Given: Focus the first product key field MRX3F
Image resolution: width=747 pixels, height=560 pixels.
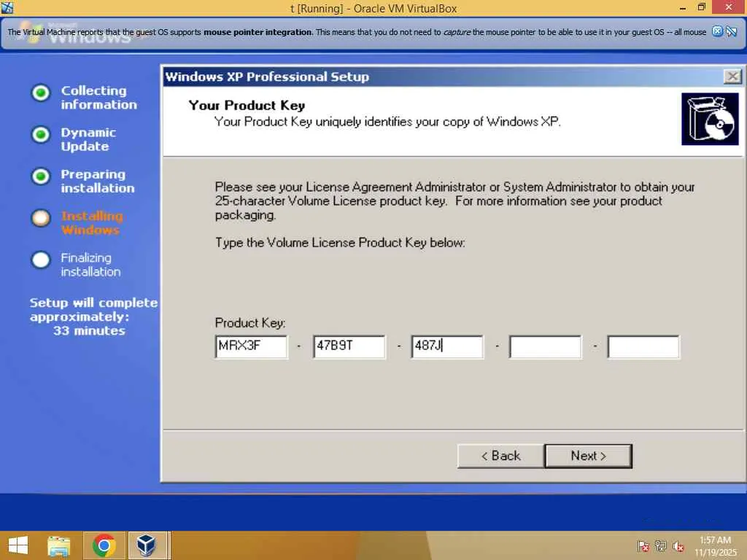Looking at the screenshot, I should click(x=251, y=346).
